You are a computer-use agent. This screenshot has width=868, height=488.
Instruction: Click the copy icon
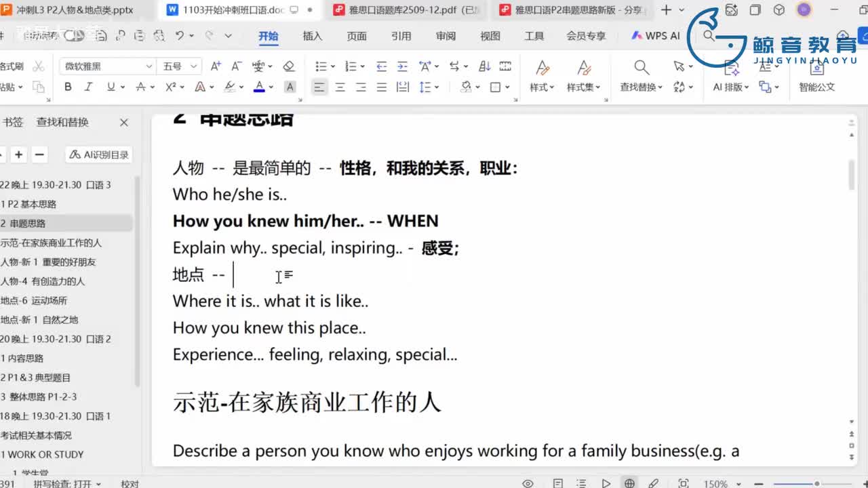coord(39,87)
